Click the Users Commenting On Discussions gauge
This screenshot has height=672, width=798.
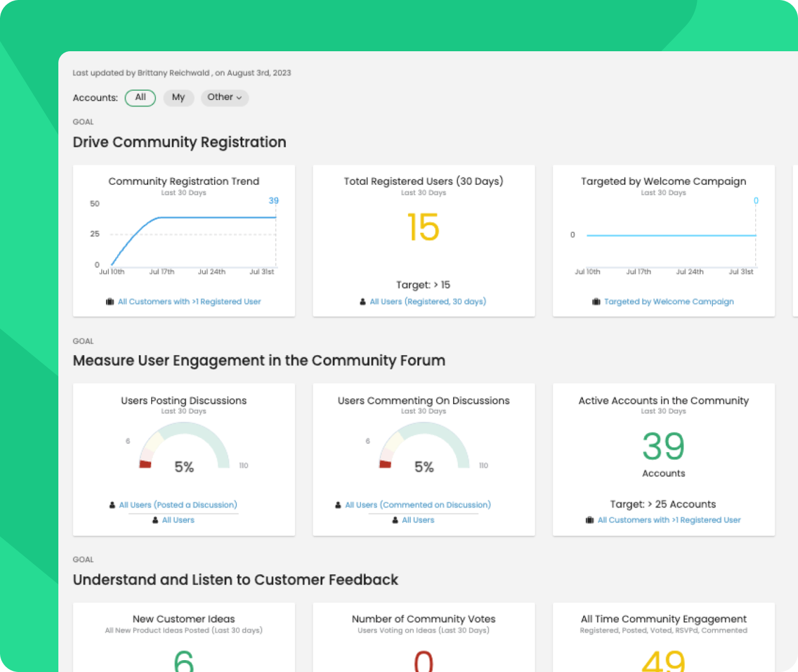click(x=424, y=447)
